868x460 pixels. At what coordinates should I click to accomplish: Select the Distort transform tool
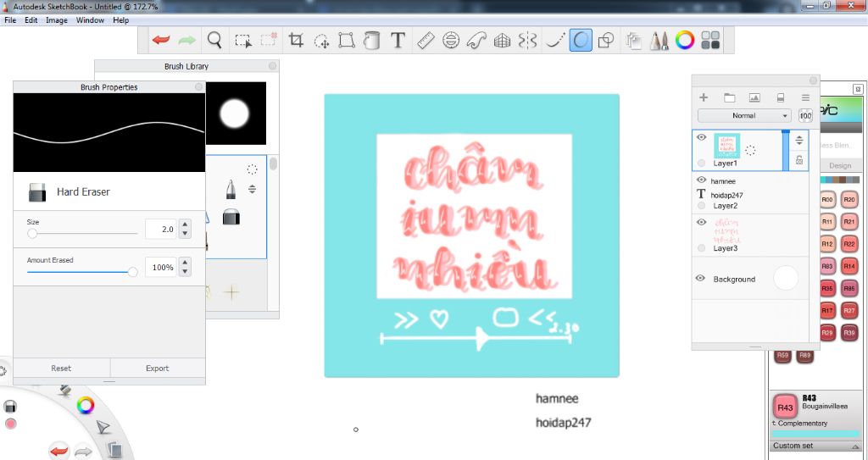(347, 41)
